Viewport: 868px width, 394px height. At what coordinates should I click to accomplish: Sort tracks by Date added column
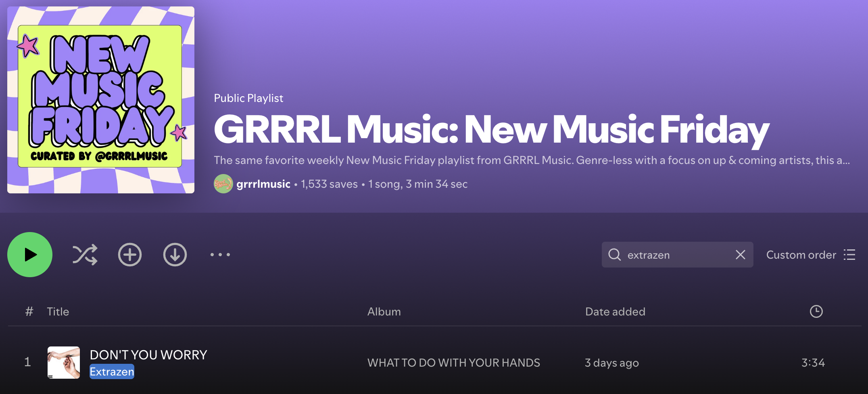pyautogui.click(x=615, y=311)
